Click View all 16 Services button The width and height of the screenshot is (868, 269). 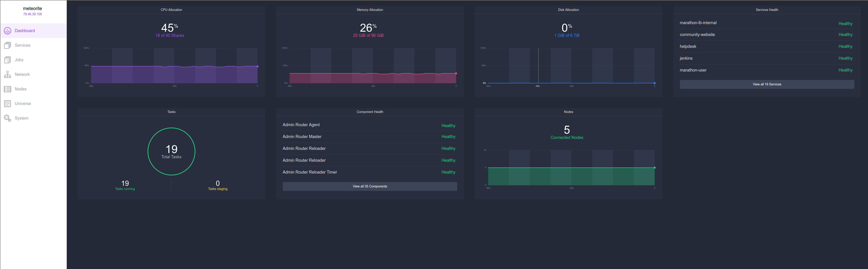pyautogui.click(x=767, y=84)
